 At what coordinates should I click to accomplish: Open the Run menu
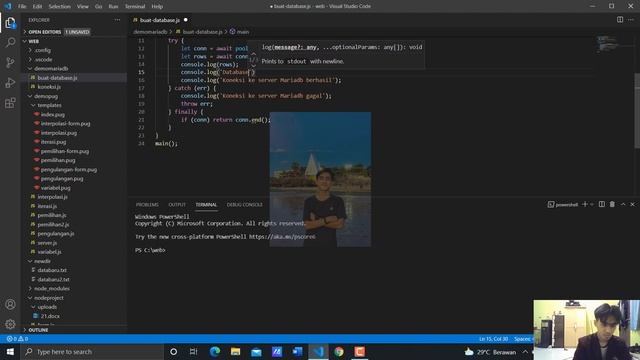coord(113,7)
